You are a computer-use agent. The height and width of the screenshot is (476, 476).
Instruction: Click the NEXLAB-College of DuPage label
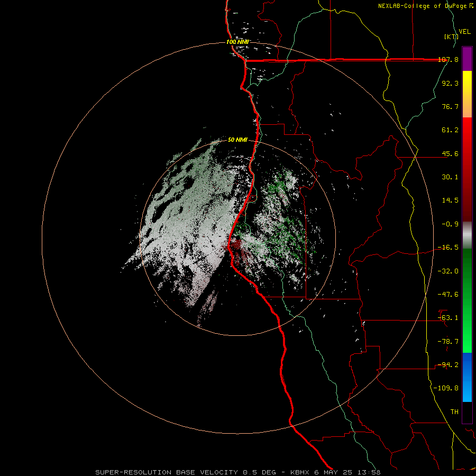426,6
